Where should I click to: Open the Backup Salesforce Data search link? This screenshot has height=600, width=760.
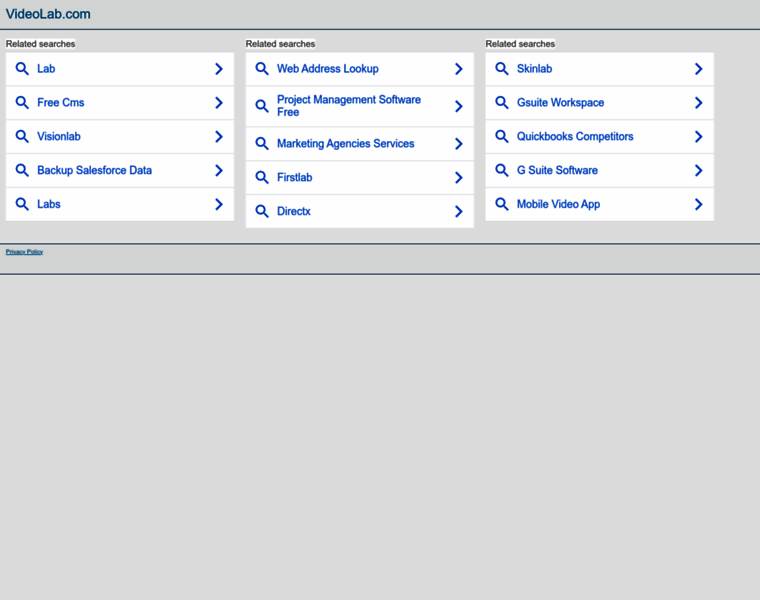[94, 170]
